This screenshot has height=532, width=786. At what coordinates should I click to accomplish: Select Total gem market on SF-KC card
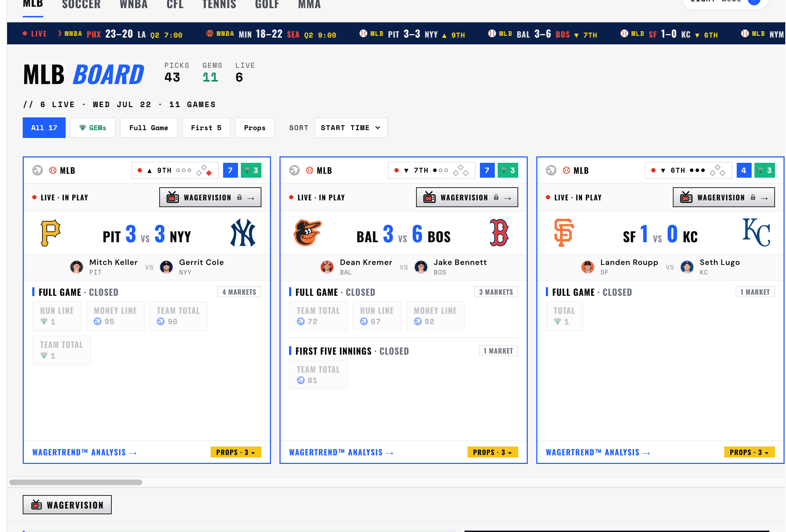point(564,316)
